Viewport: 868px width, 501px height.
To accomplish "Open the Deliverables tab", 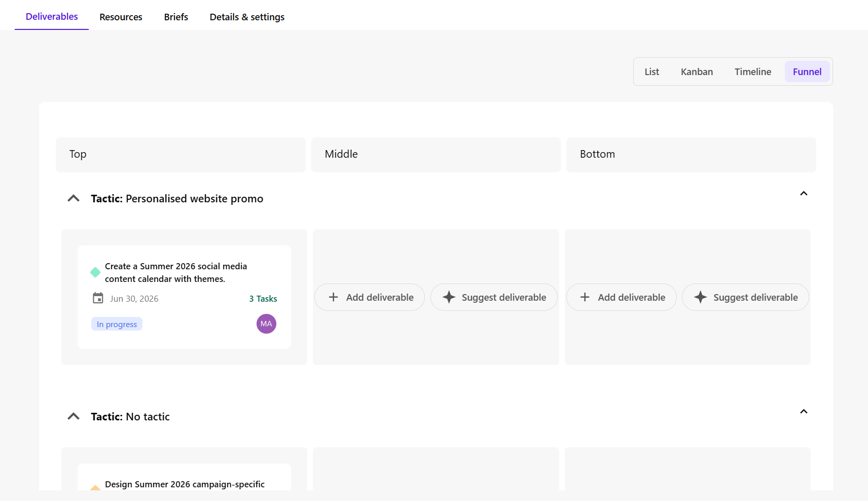I will (x=52, y=17).
